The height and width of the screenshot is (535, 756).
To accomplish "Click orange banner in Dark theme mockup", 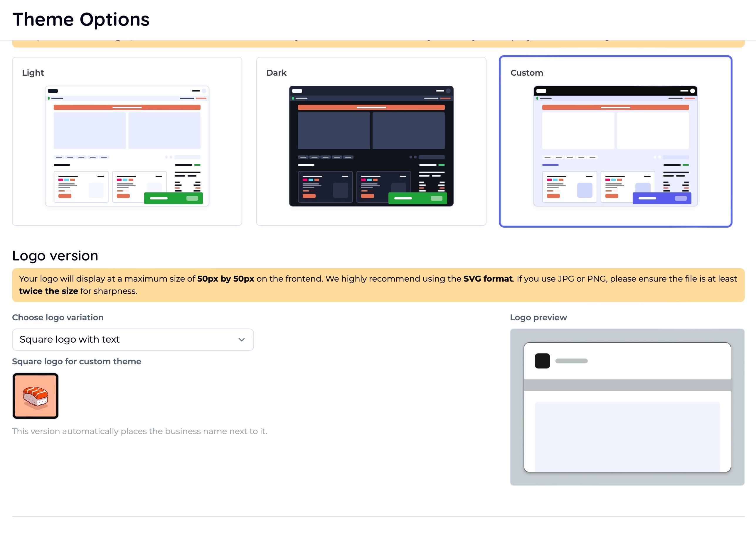I will point(371,107).
